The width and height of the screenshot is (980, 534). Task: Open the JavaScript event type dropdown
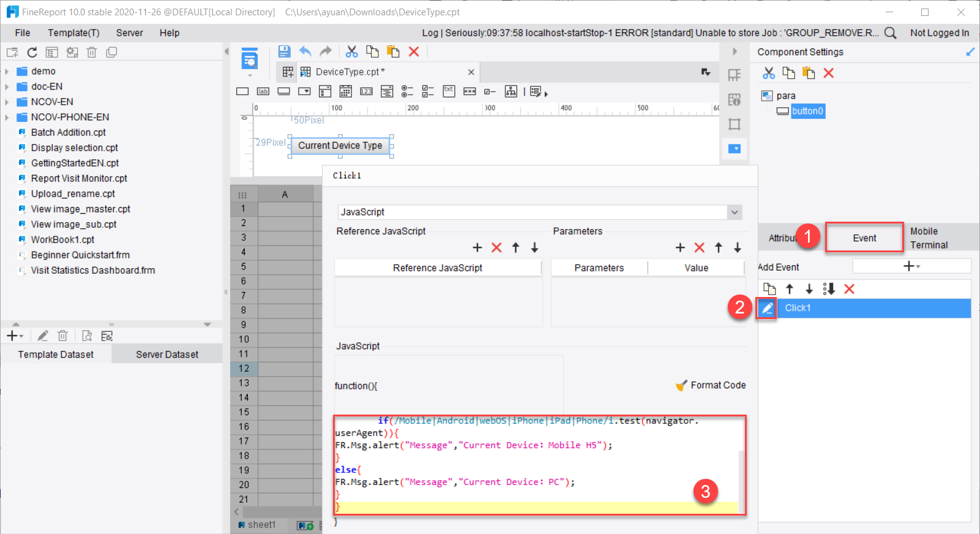735,212
